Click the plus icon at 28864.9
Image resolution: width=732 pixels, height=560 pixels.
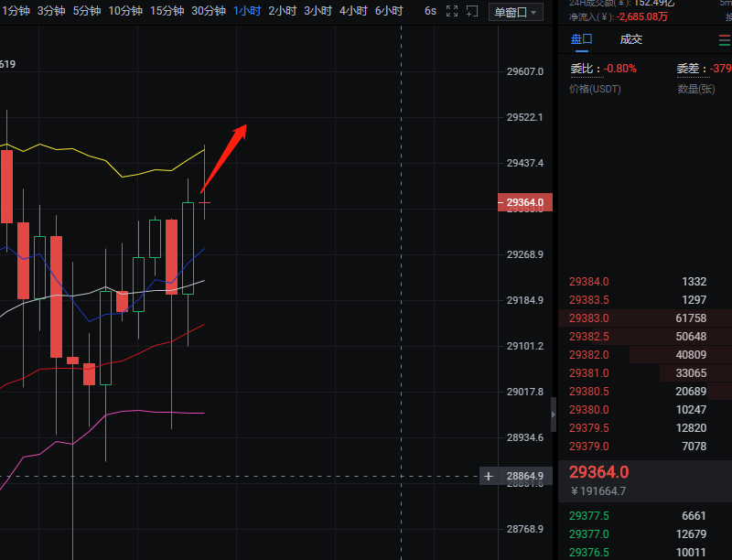[x=489, y=476]
